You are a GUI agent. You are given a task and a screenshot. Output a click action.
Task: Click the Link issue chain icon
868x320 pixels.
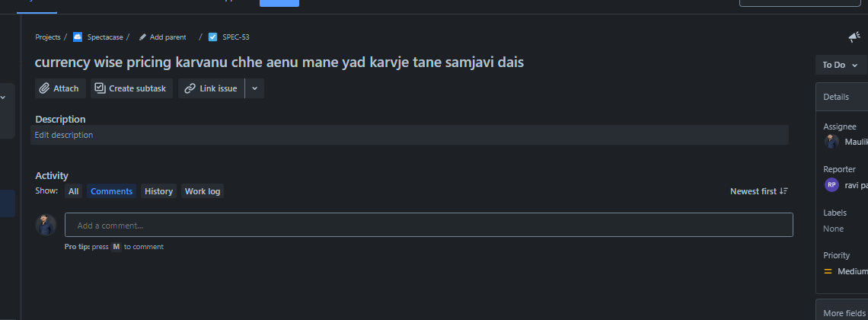pos(190,88)
